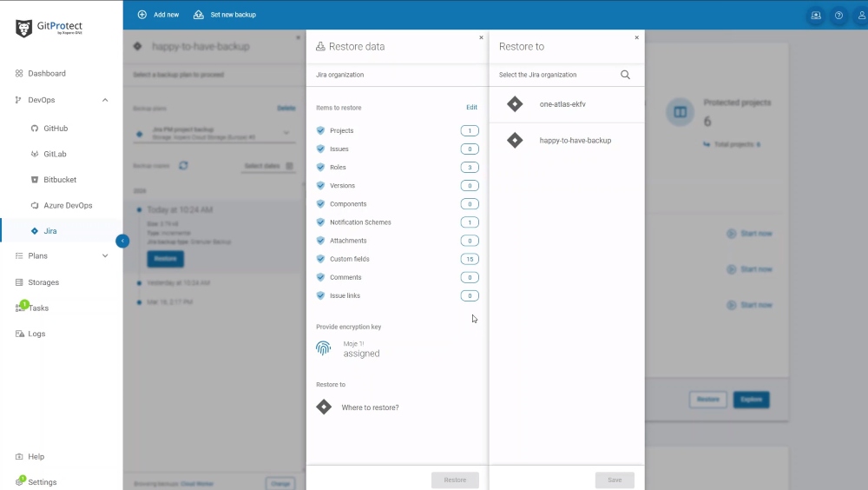Open the Azure DevOps section
868x490 pixels.
click(68, 205)
